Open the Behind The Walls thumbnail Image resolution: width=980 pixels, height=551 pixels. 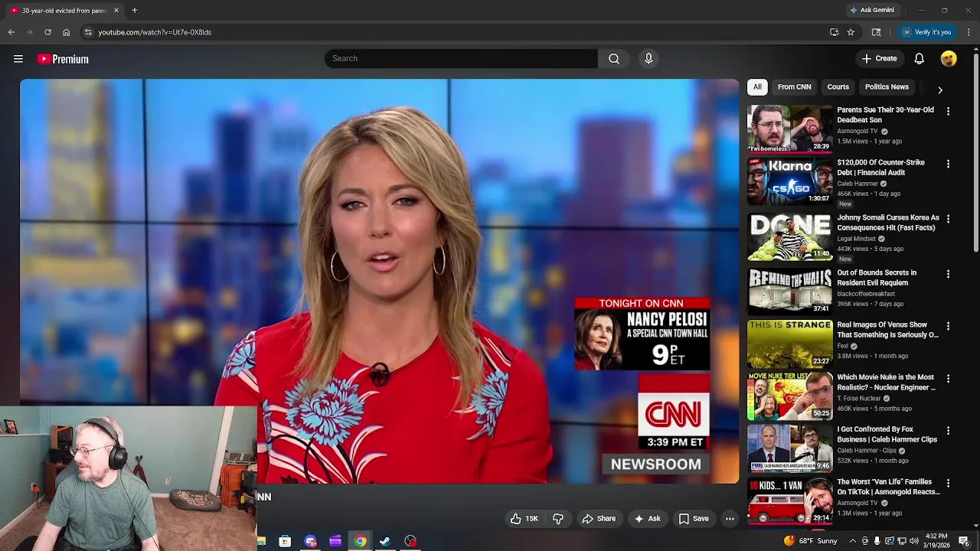(789, 292)
